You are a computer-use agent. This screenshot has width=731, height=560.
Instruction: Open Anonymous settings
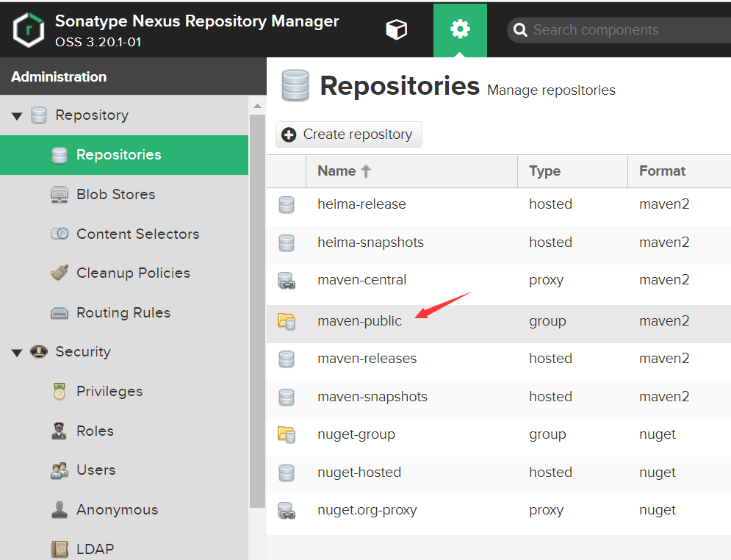pos(117,509)
